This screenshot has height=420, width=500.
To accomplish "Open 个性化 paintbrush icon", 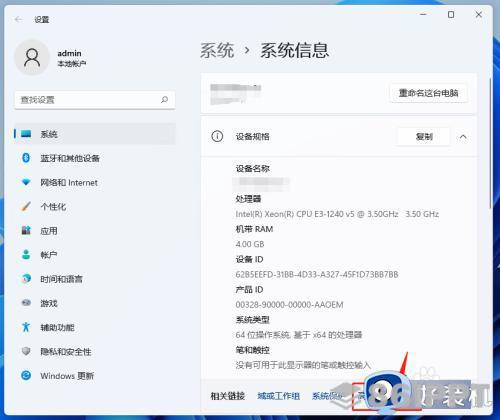I will tap(26, 207).
